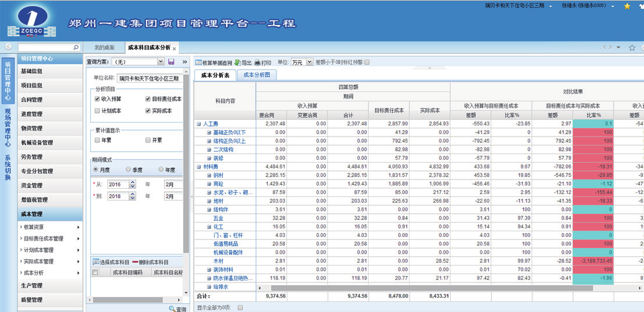Viewport: 644px width, 312px height.
Task: Select the 季度 period radio button
Action: 129,169
